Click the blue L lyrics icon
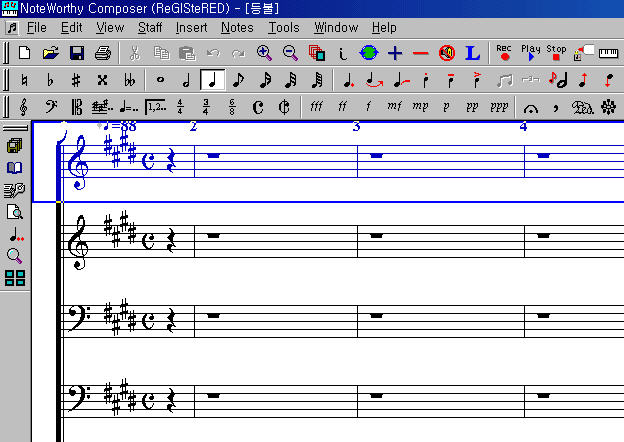Image resolution: width=624 pixels, height=442 pixels. [x=472, y=52]
